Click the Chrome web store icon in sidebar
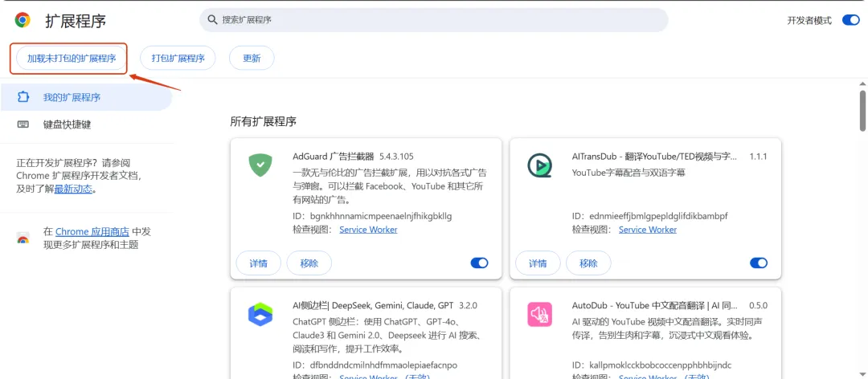Screen dimensions: 868x379 [23, 238]
